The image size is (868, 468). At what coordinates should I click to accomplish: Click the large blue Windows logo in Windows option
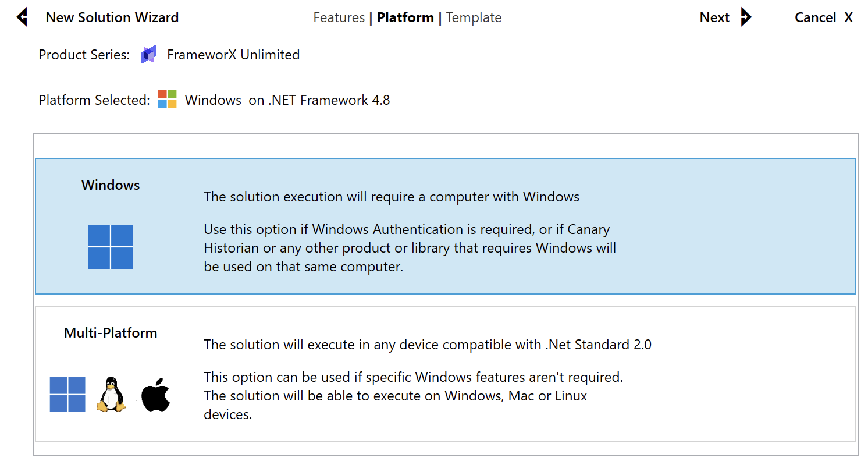click(x=111, y=247)
